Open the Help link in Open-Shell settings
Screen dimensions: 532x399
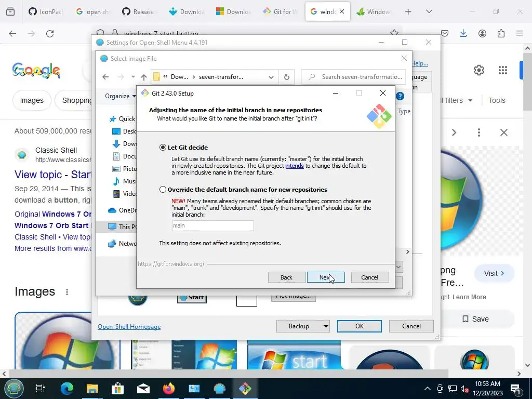pos(420,63)
